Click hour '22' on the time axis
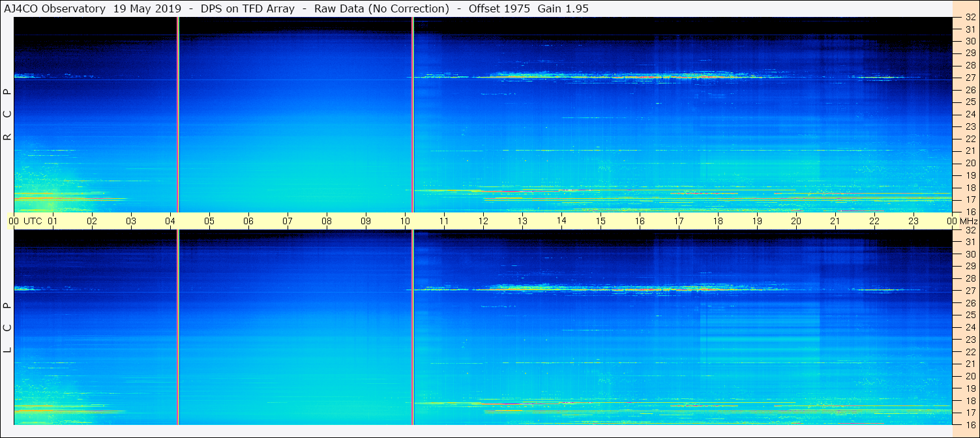This screenshot has width=980, height=438. click(874, 222)
